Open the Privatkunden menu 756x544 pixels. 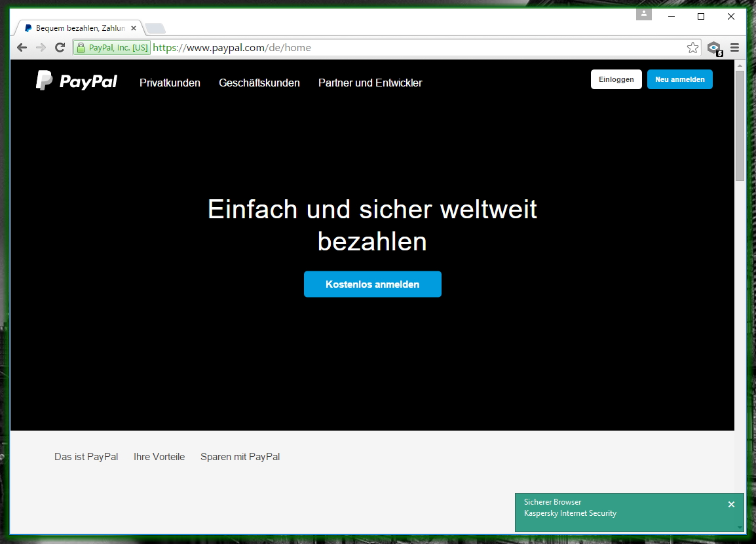[170, 83]
